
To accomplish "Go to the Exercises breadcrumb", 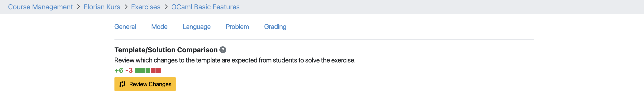I will [146, 7].
